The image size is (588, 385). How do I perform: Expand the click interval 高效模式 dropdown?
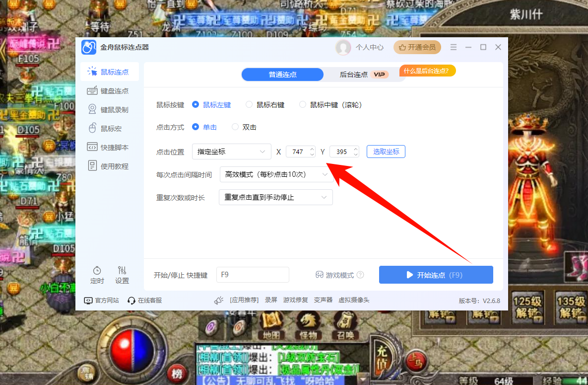(x=276, y=174)
